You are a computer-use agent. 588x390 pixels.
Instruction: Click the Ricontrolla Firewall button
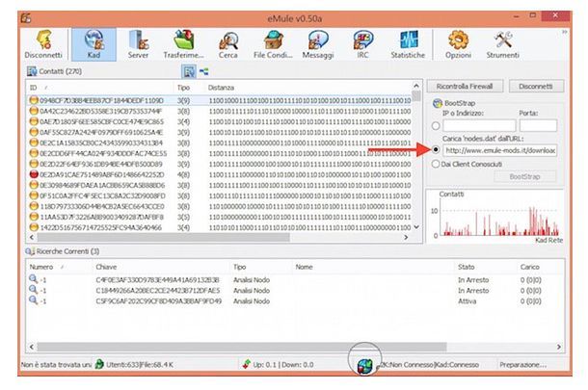[x=465, y=87]
